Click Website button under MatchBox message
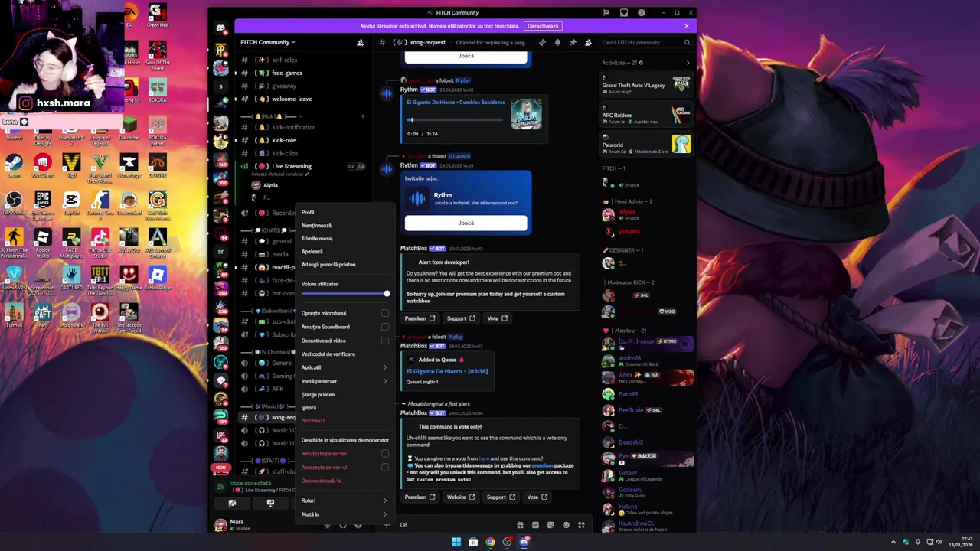 tap(461, 497)
